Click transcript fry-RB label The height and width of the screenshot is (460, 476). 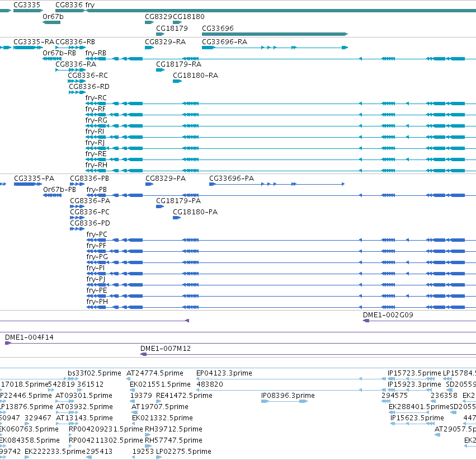tap(96, 53)
